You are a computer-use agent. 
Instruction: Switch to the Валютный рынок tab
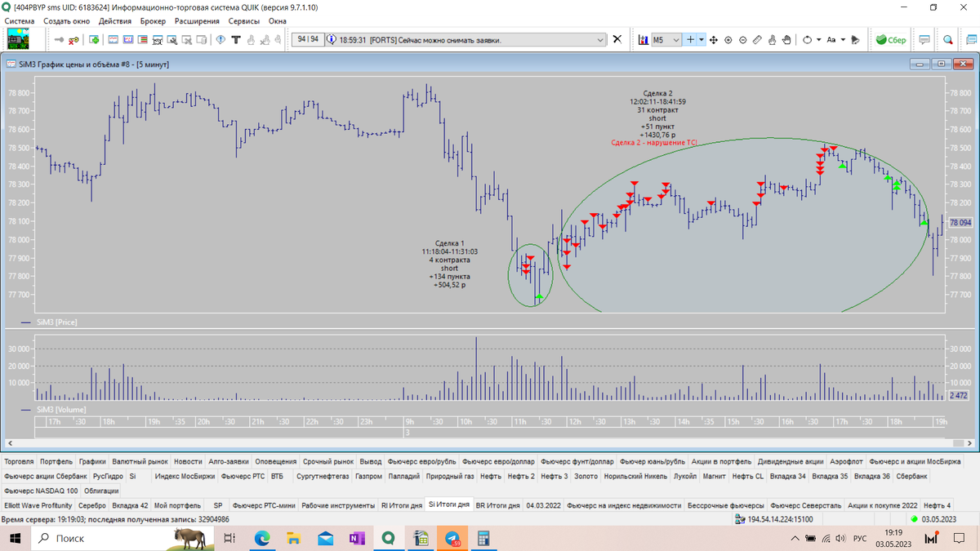(x=140, y=460)
